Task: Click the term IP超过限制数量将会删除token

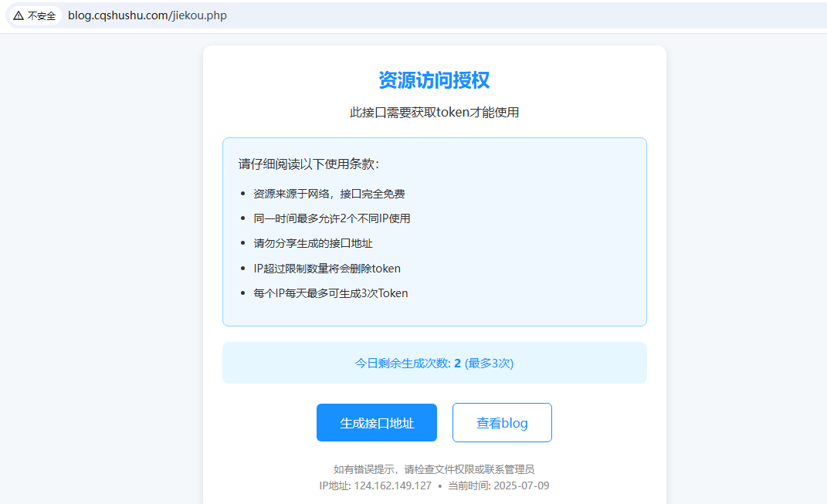Action: [x=327, y=269]
